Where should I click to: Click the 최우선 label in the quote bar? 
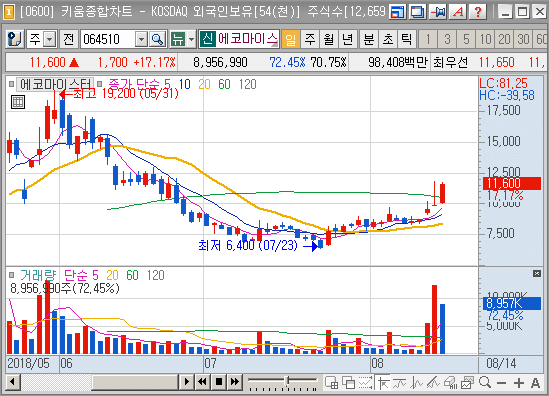coord(450,63)
